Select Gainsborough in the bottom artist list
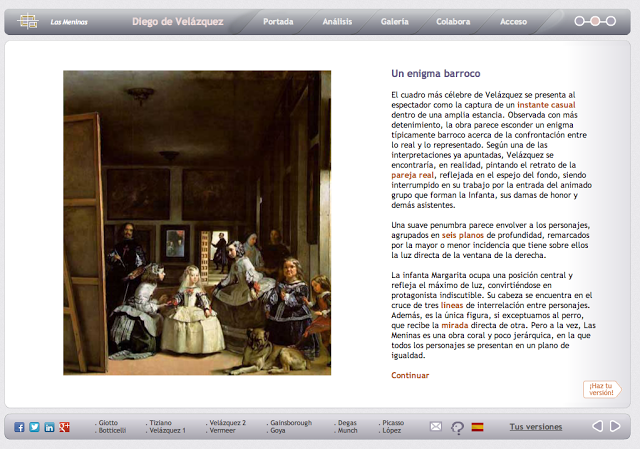Screen dimensions: 640x449 coord(290,423)
